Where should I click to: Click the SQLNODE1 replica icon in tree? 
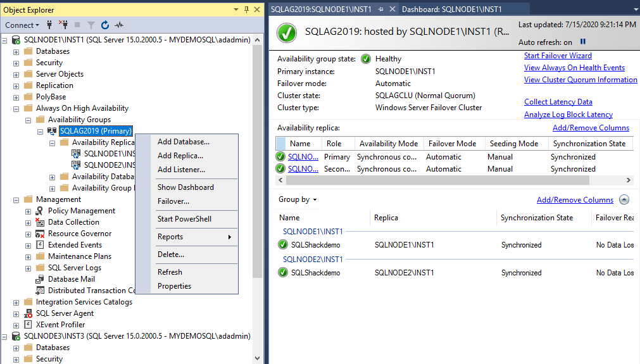click(x=75, y=153)
